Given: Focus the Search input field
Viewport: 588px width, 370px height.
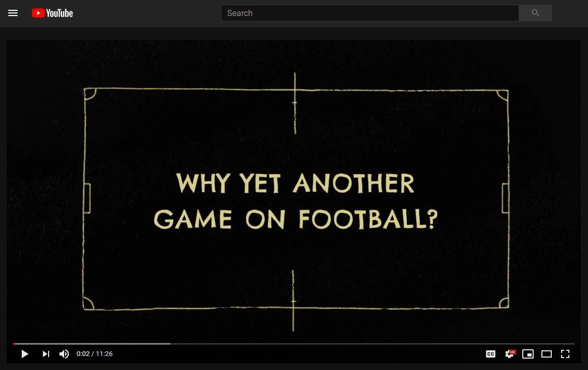Looking at the screenshot, I should click(x=370, y=13).
